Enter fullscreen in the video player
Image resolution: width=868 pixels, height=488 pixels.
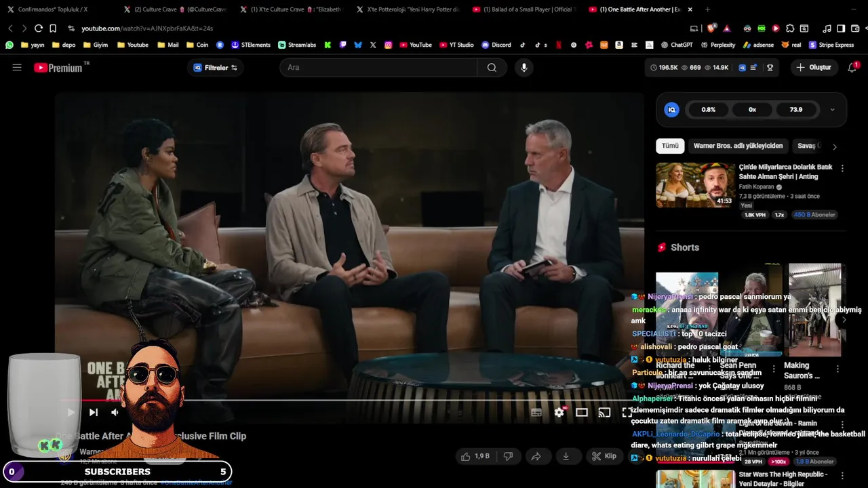(627, 412)
